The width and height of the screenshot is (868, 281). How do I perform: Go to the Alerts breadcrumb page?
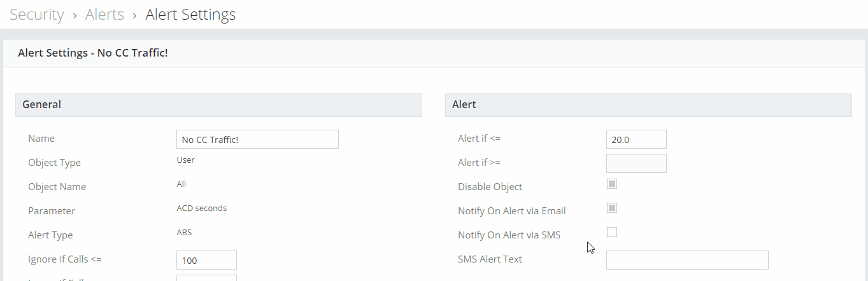(x=104, y=14)
